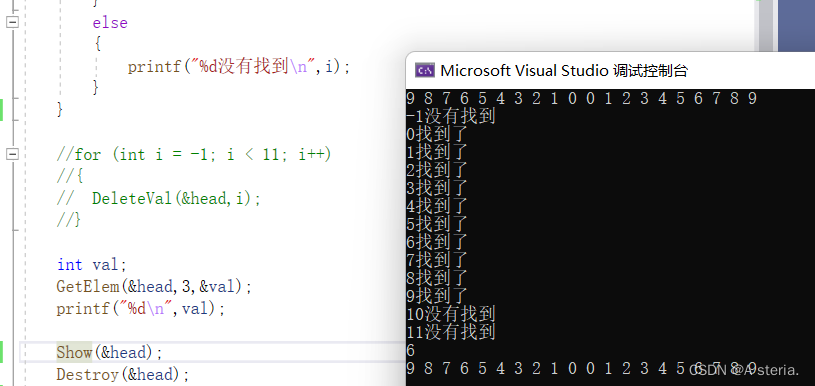Screen dimensions: 815x386
Task: Click the console number sequence line above '-1没有找到'
Action: 582,98
